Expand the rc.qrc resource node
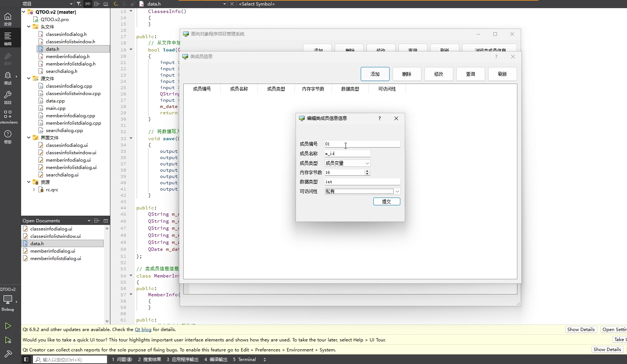The height and width of the screenshot is (364, 627). pos(34,189)
